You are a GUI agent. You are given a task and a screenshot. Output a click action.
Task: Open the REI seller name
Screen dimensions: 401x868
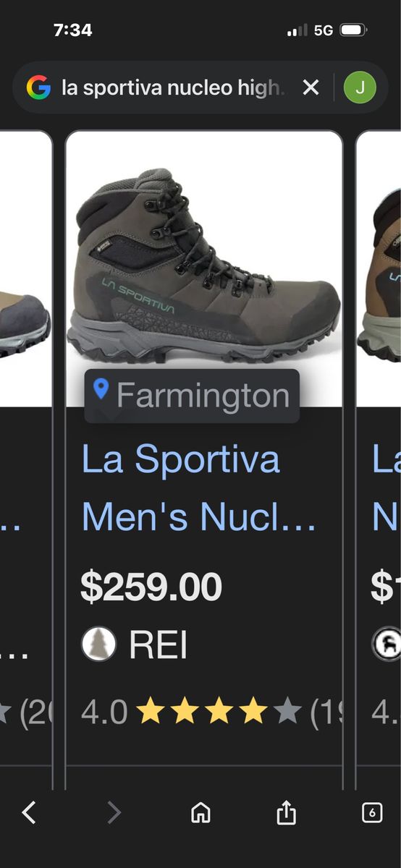click(159, 644)
